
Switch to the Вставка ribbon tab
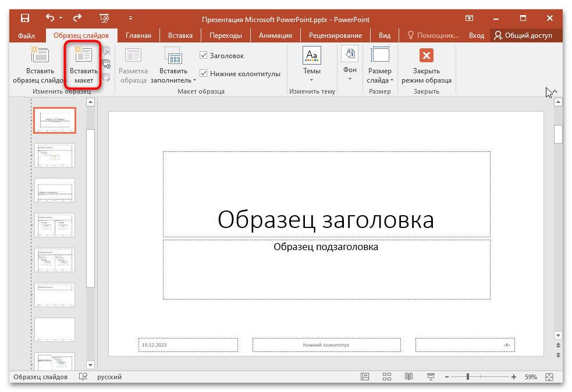click(x=180, y=35)
